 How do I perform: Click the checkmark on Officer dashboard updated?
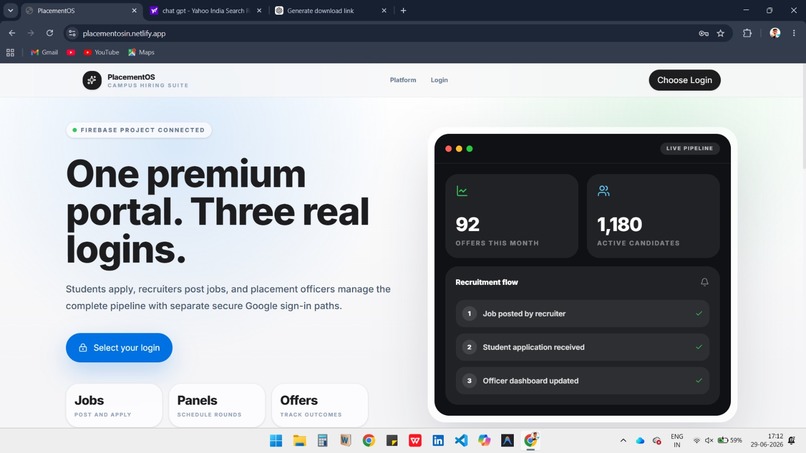click(699, 380)
